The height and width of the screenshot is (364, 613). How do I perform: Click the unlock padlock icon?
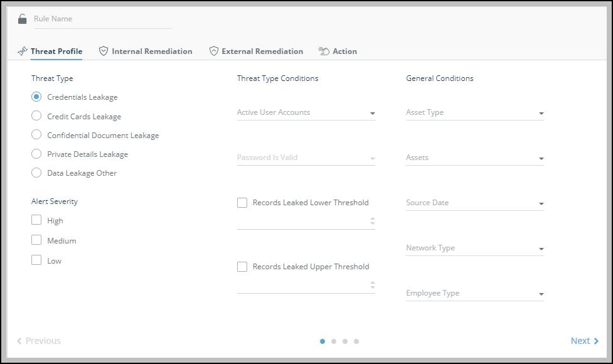coord(23,19)
